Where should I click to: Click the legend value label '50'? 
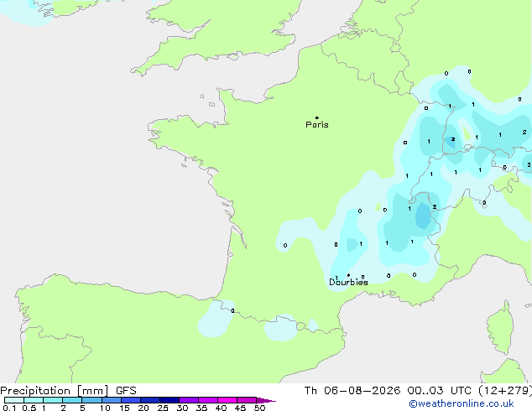click(259, 408)
